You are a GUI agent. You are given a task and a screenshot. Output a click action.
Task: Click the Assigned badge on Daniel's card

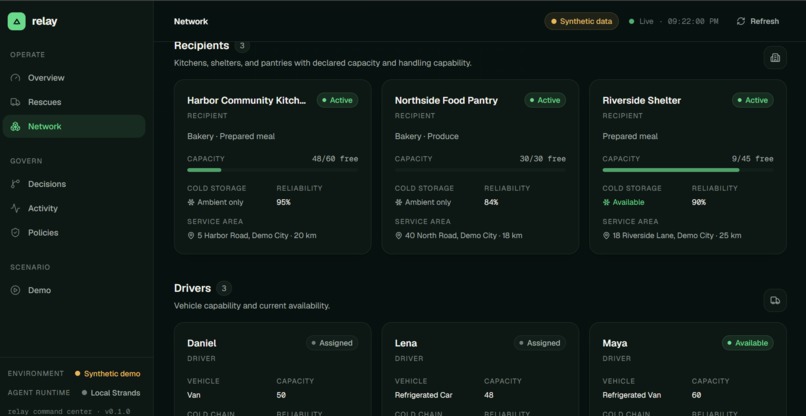[x=332, y=343]
